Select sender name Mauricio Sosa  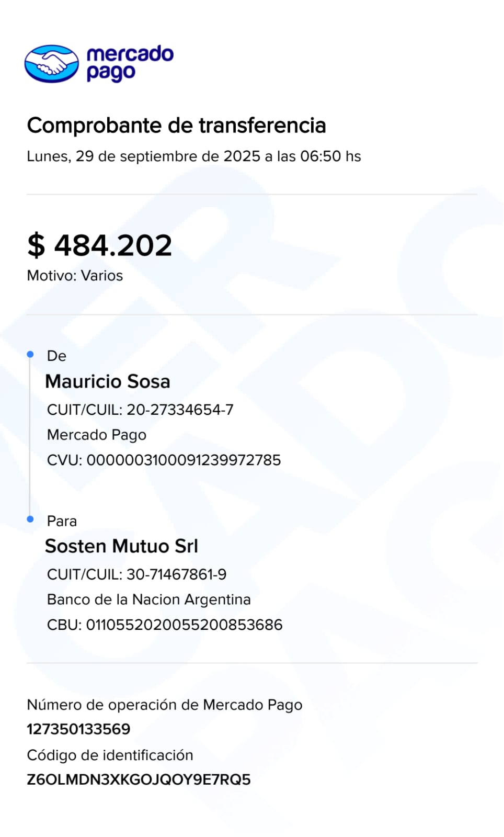[108, 381]
